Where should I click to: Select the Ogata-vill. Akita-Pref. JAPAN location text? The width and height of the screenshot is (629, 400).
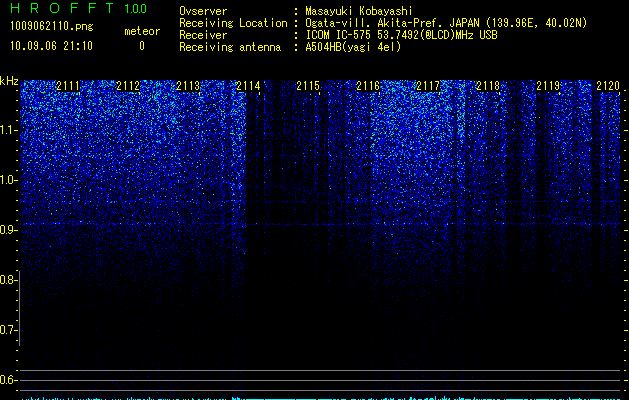click(x=446, y=23)
